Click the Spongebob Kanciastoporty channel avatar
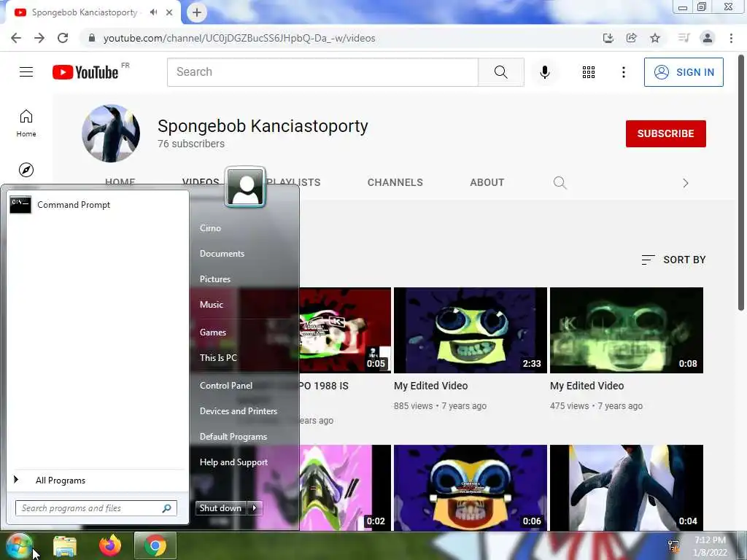The image size is (747, 560). point(111,133)
